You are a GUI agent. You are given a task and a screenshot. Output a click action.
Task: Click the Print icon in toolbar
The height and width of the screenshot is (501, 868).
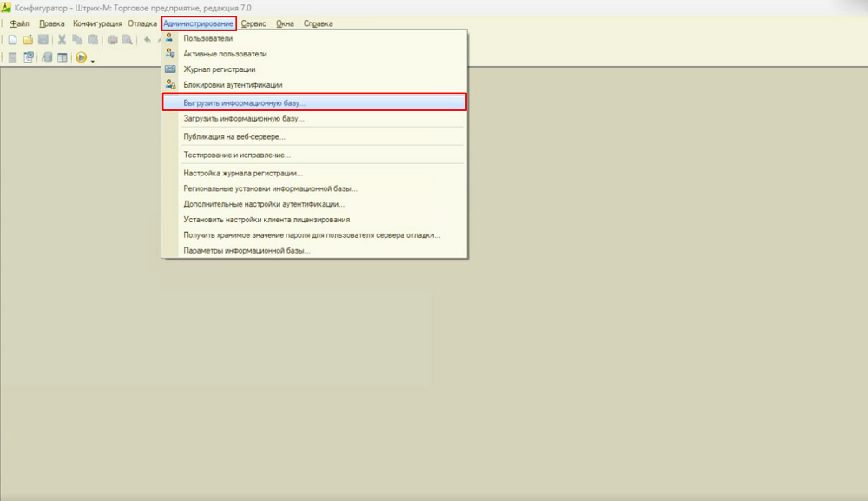click(x=112, y=40)
